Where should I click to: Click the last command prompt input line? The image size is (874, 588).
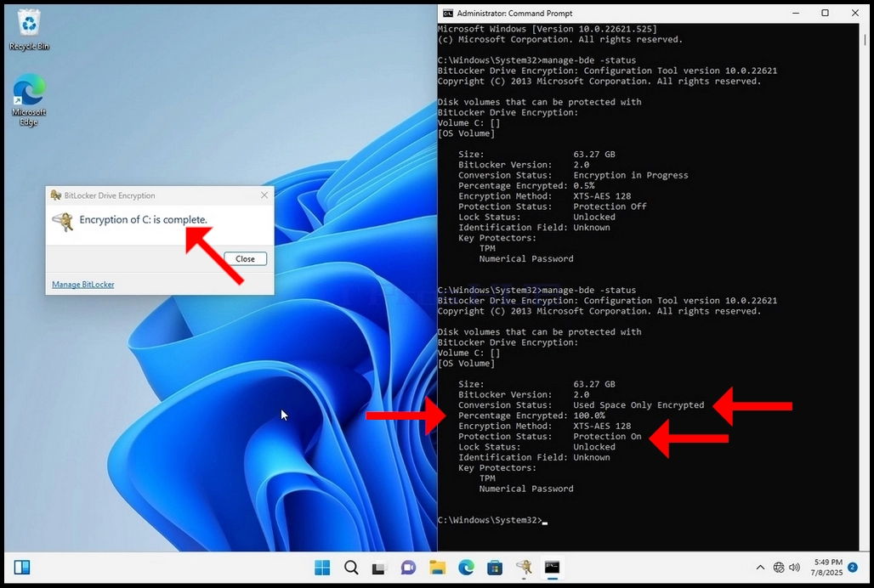(493, 520)
